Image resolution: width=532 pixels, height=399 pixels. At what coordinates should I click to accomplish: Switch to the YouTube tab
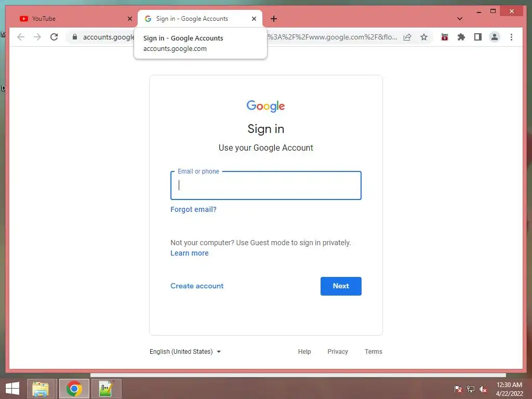point(75,19)
